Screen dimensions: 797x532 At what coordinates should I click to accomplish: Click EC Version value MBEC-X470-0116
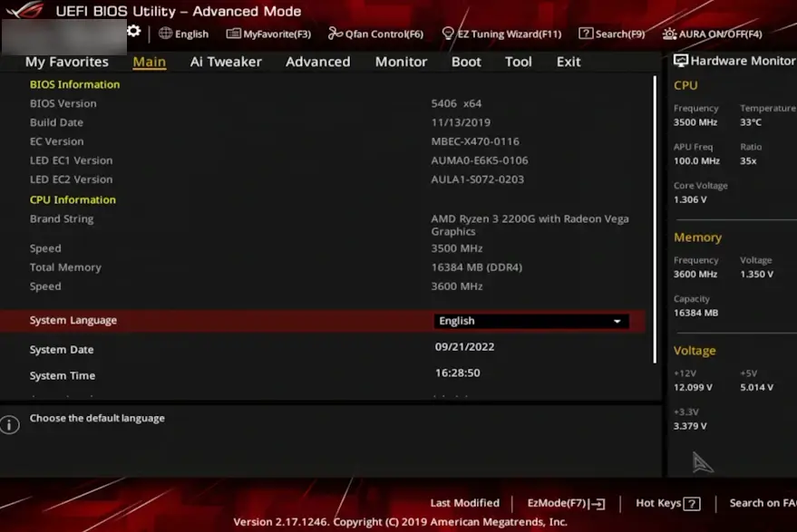[x=475, y=141]
